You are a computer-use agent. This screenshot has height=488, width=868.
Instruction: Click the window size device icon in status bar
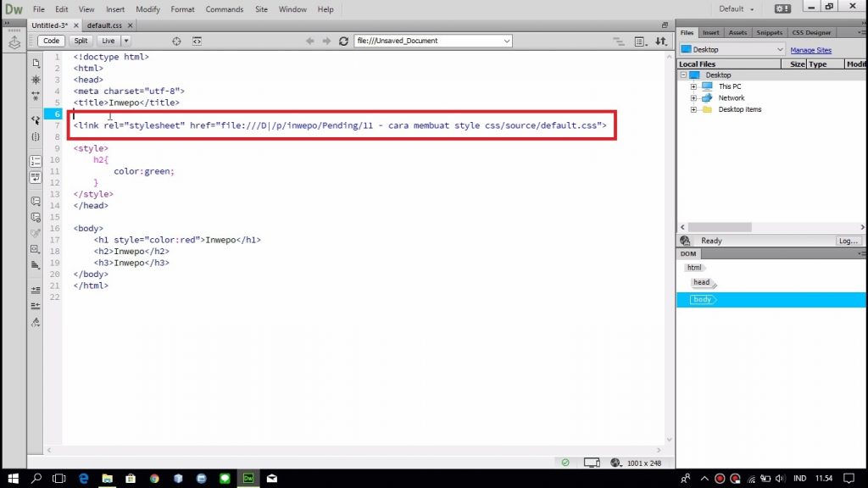(591, 463)
